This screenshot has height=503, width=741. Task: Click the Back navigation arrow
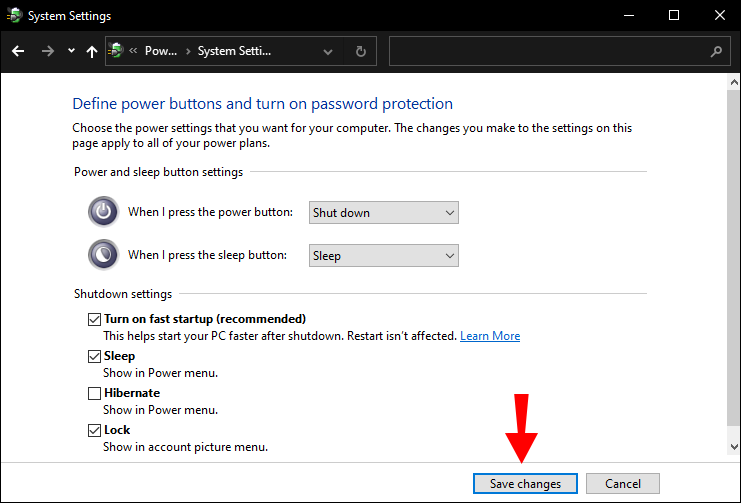pyautogui.click(x=19, y=51)
